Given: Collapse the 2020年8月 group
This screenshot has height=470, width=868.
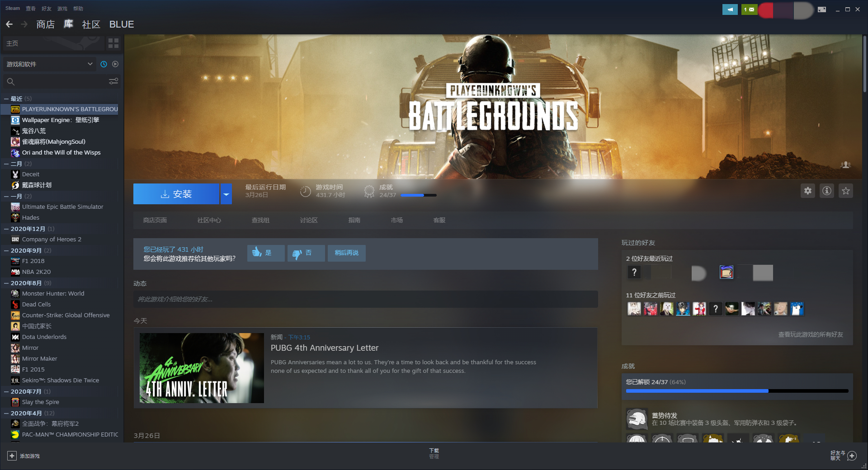Looking at the screenshot, I should 6,283.
